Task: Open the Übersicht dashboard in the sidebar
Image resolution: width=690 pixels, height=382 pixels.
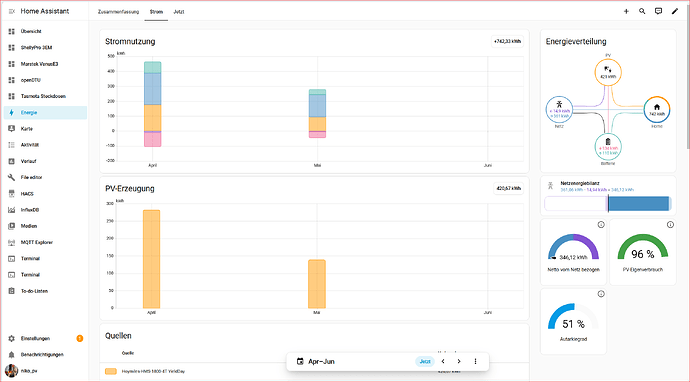Action: click(x=45, y=31)
